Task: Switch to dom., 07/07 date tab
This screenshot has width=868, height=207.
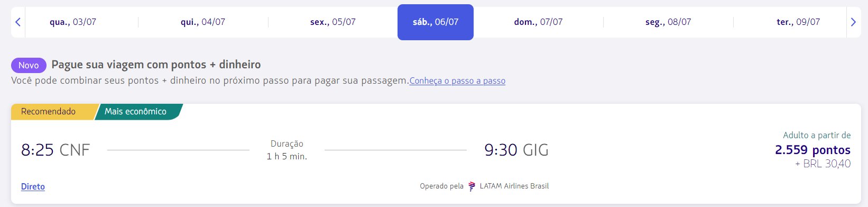Action: (x=538, y=22)
